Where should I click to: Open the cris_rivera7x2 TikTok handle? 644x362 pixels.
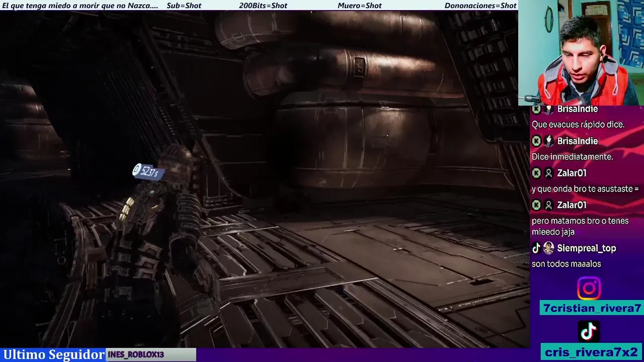coord(592,351)
